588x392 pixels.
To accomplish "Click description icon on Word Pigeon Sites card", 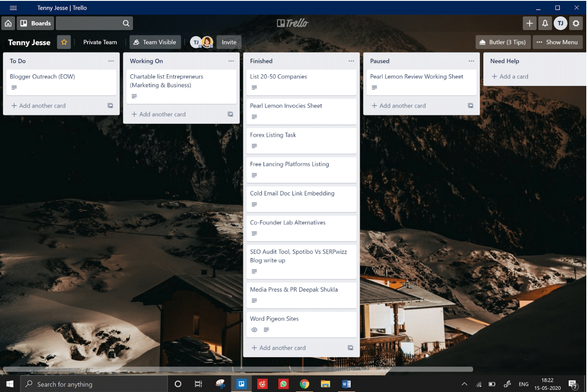I will click(266, 330).
